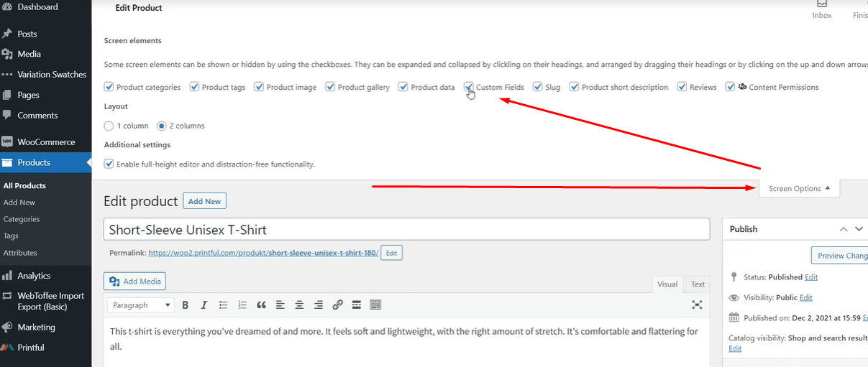Open product Attributes submenu
The image size is (868, 367).
point(20,253)
